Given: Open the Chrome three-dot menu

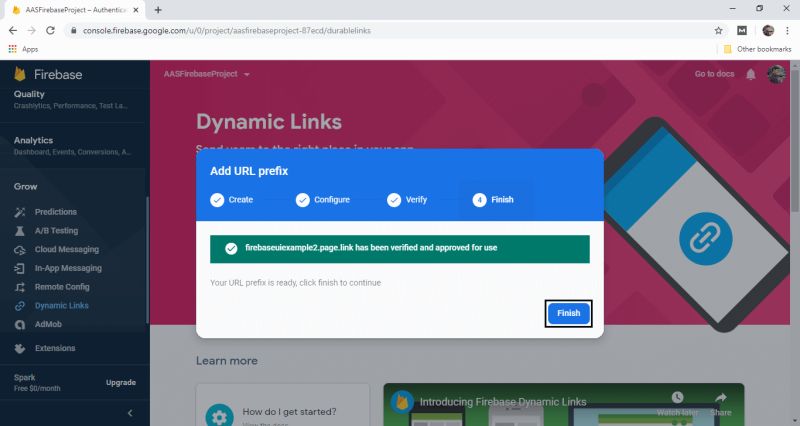Looking at the screenshot, I should click(x=787, y=31).
